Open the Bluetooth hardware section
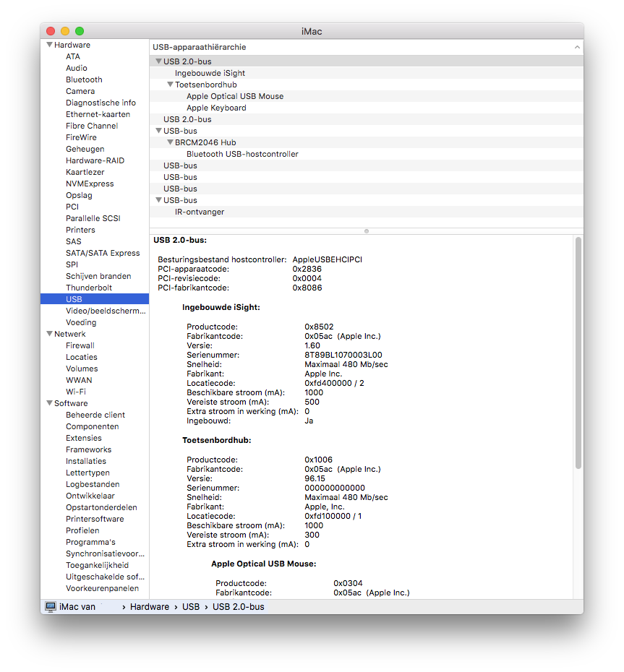624x672 pixels. tap(84, 79)
